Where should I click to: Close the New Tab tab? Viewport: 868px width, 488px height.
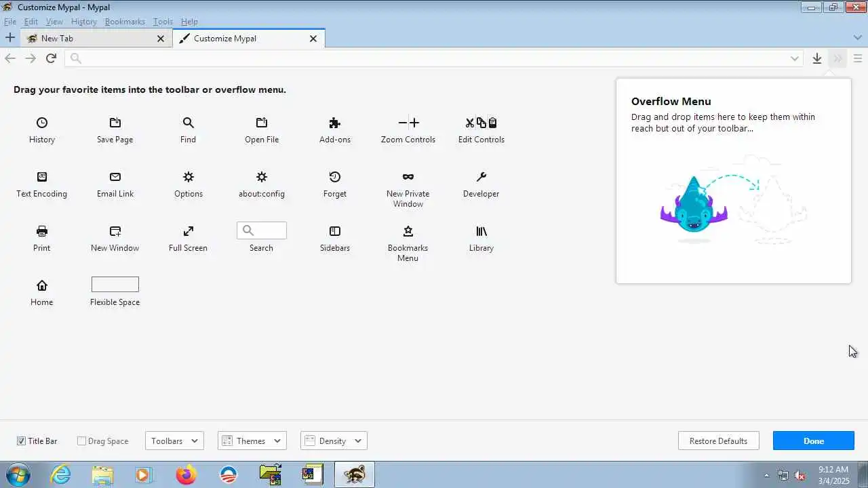point(161,39)
